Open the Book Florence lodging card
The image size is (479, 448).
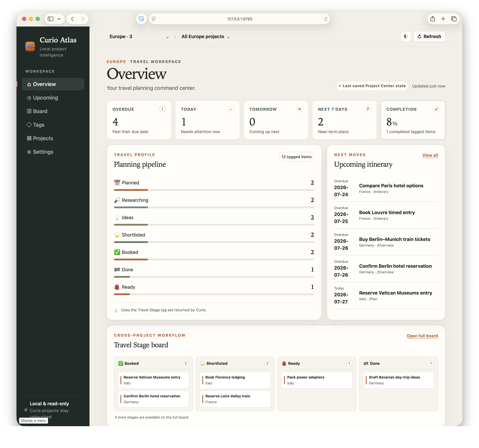(235, 380)
